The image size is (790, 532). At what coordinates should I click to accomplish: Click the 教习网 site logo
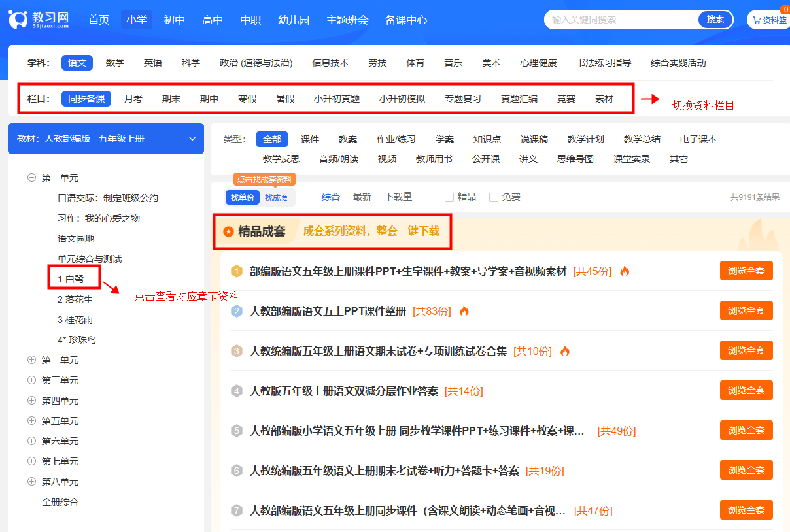tap(39, 20)
